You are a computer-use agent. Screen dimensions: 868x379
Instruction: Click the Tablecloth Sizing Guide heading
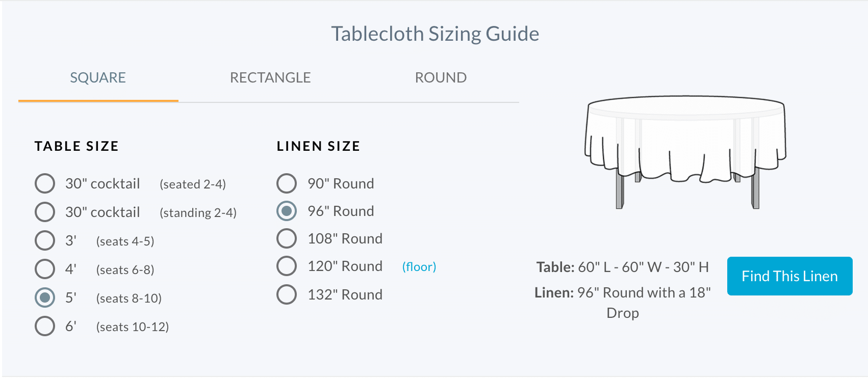coord(435,34)
